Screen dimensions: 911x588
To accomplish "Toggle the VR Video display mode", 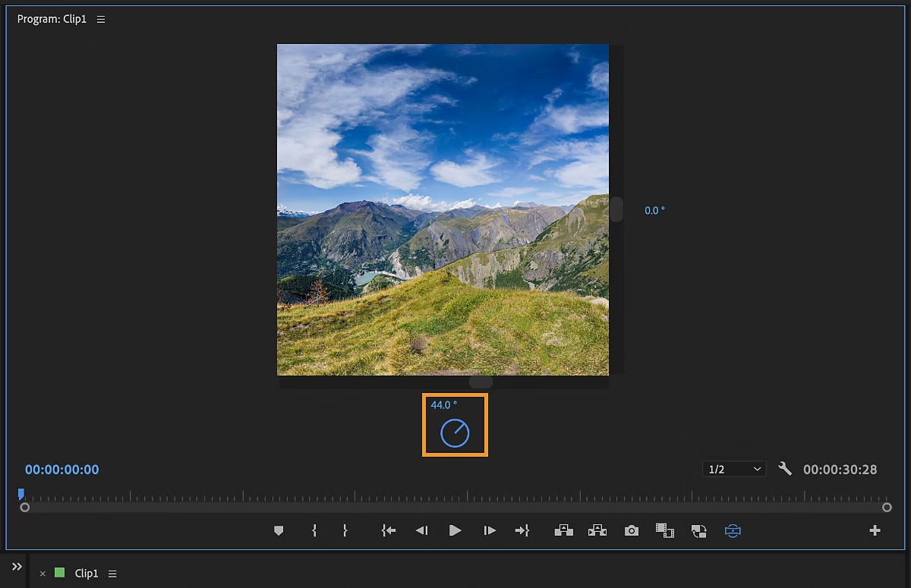I will click(x=732, y=530).
